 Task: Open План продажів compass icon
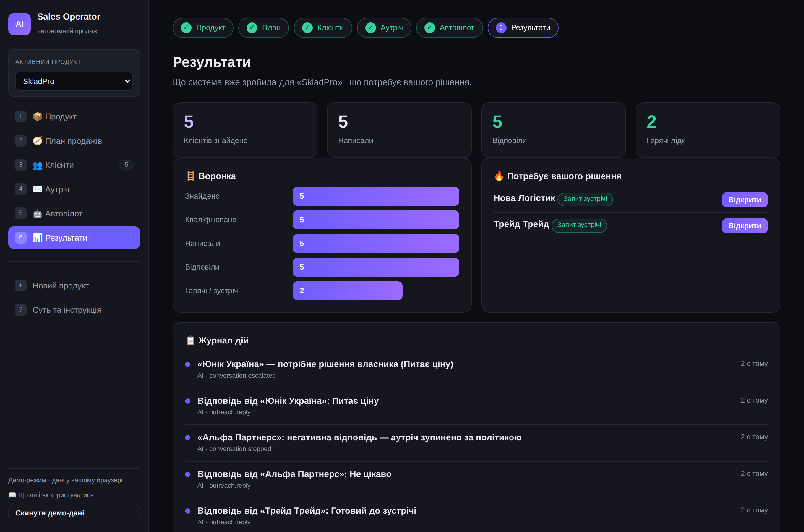click(37, 141)
